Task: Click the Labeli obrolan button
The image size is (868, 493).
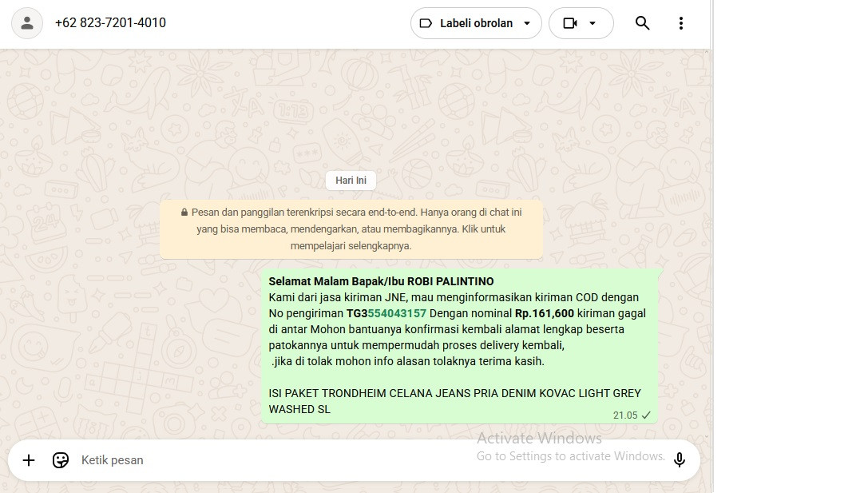Action: pos(476,23)
